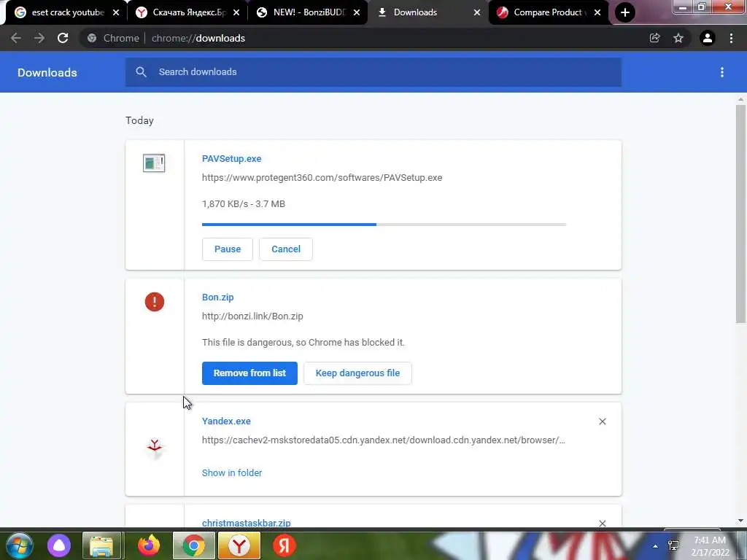Click 'This file is dangerous' warning text
Image resolution: width=747 pixels, height=560 pixels.
point(303,343)
